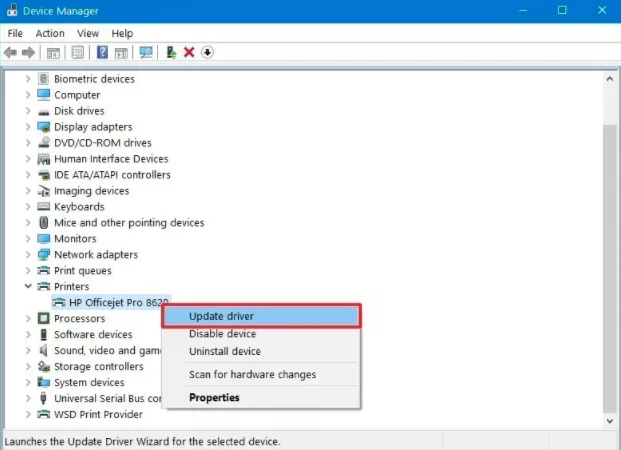
Task: Select the System devices label
Action: click(x=89, y=382)
